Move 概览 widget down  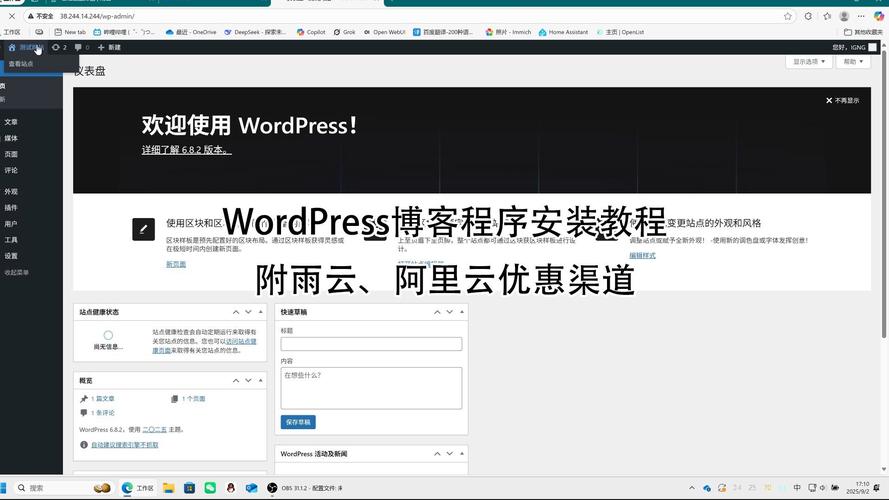click(x=248, y=381)
